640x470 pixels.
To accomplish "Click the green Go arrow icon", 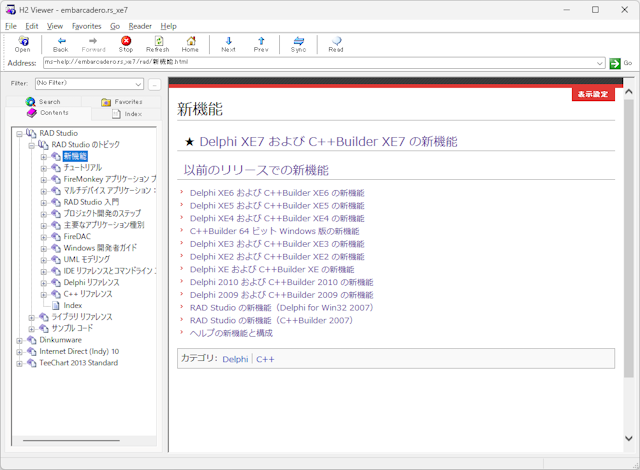I will click(615, 63).
